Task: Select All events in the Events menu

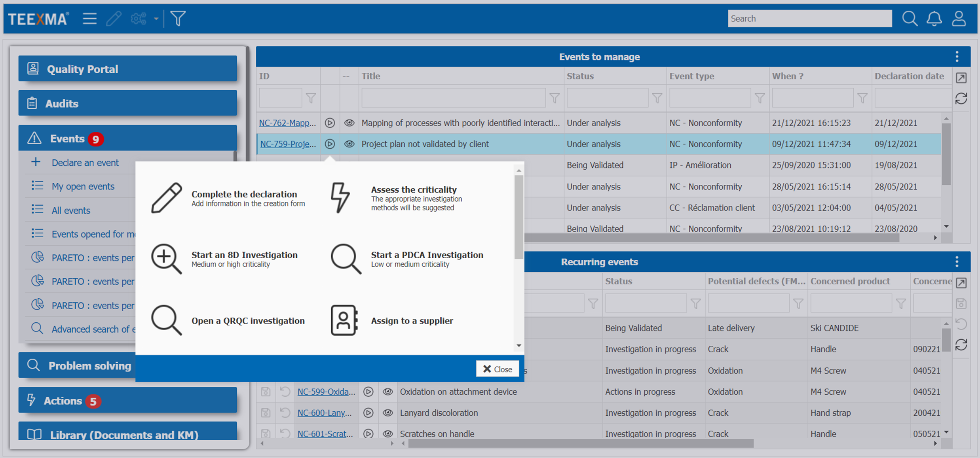Action: point(71,210)
